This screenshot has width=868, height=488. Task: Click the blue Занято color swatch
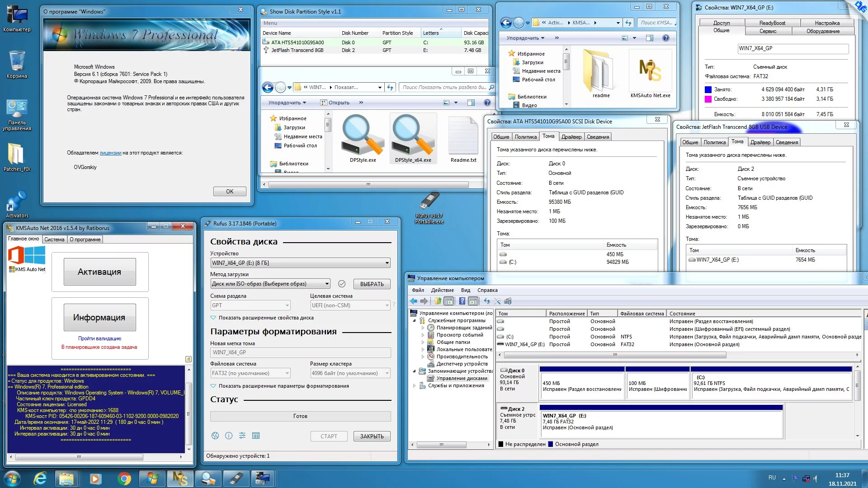pyautogui.click(x=708, y=89)
